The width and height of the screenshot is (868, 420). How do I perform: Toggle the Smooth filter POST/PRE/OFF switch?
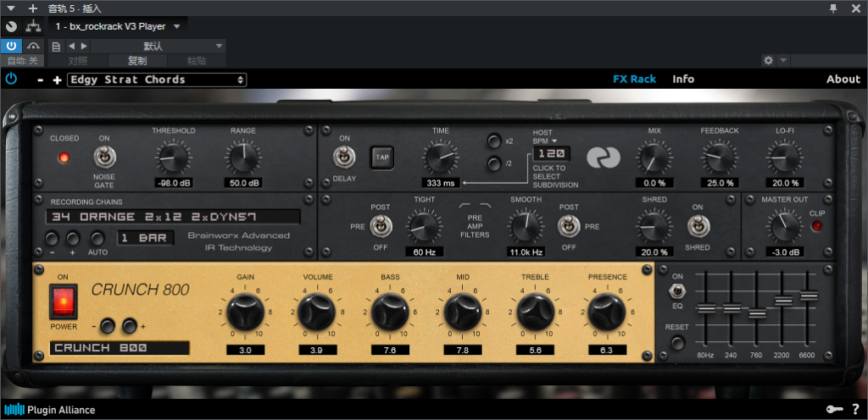569,225
